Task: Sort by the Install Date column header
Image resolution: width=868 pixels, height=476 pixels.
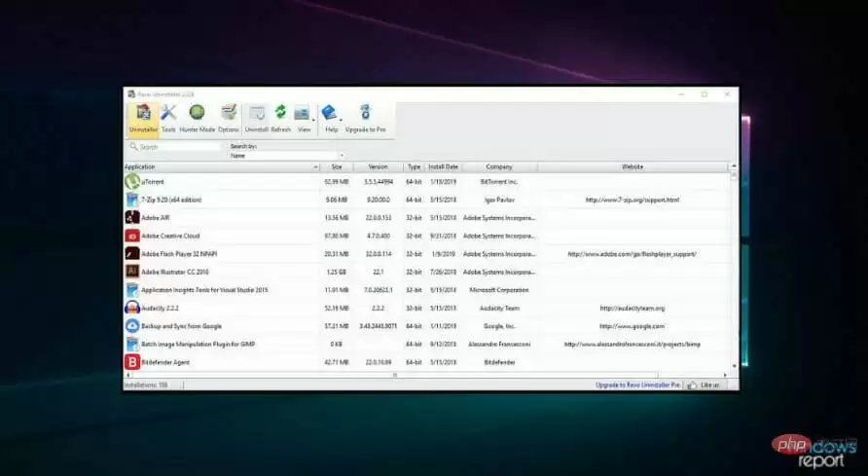Action: coord(444,166)
